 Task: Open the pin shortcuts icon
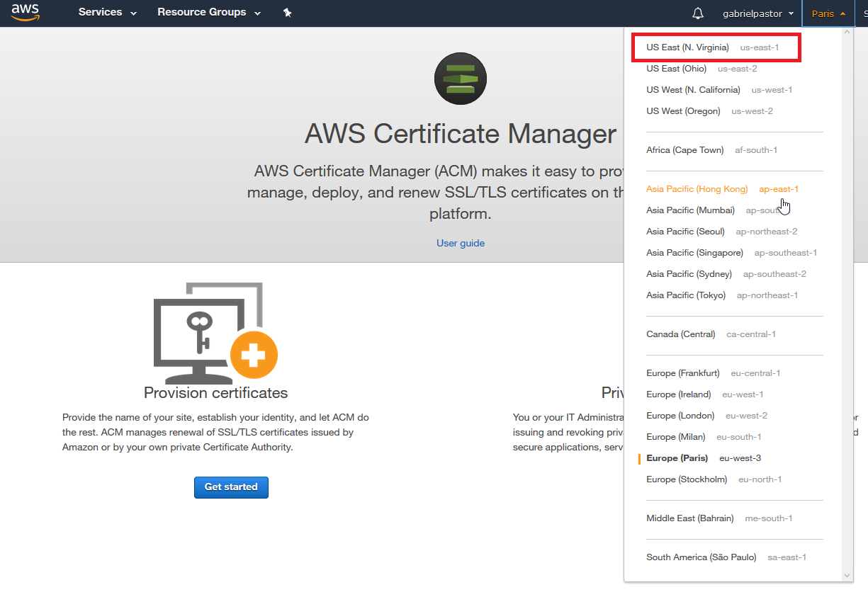point(287,13)
